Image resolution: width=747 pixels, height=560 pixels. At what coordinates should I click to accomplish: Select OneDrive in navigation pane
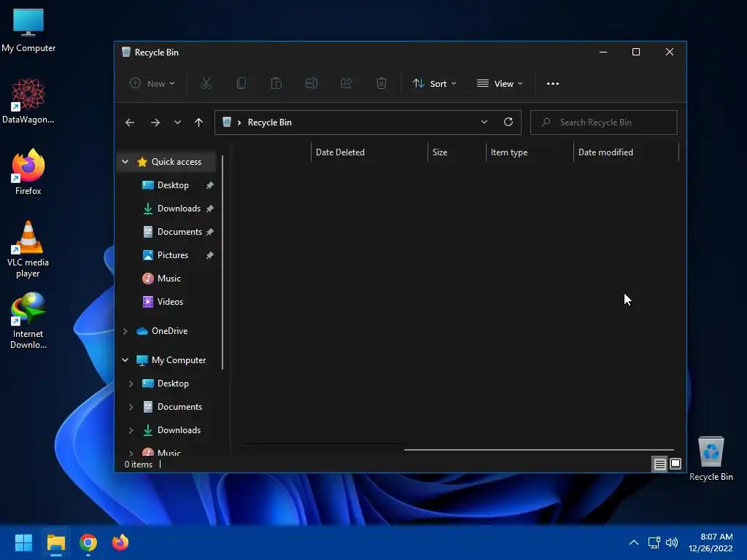pos(169,331)
